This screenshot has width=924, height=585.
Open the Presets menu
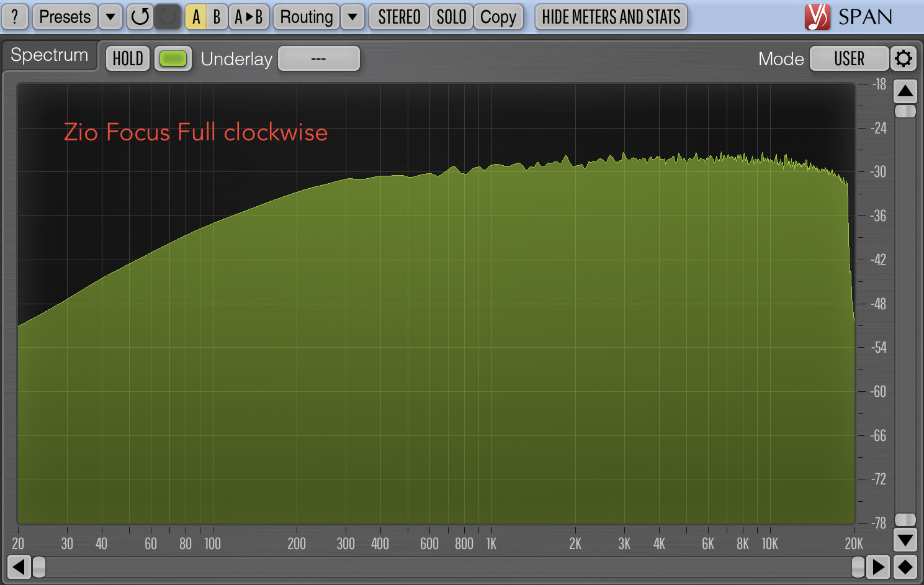point(65,17)
